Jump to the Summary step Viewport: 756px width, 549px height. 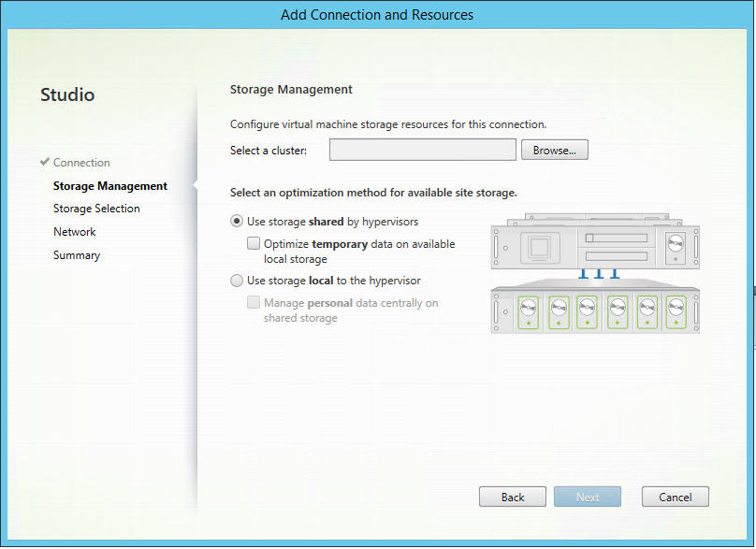(x=77, y=255)
